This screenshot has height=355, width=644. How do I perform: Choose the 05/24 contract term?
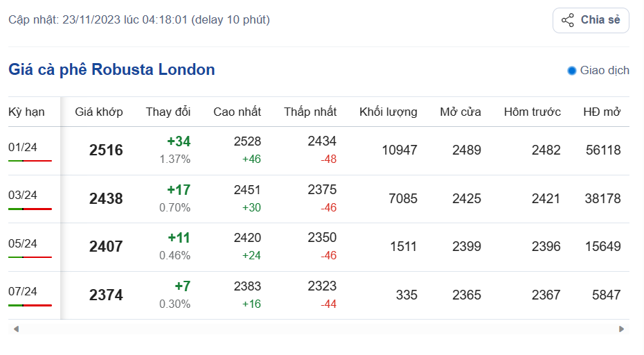[x=23, y=243]
